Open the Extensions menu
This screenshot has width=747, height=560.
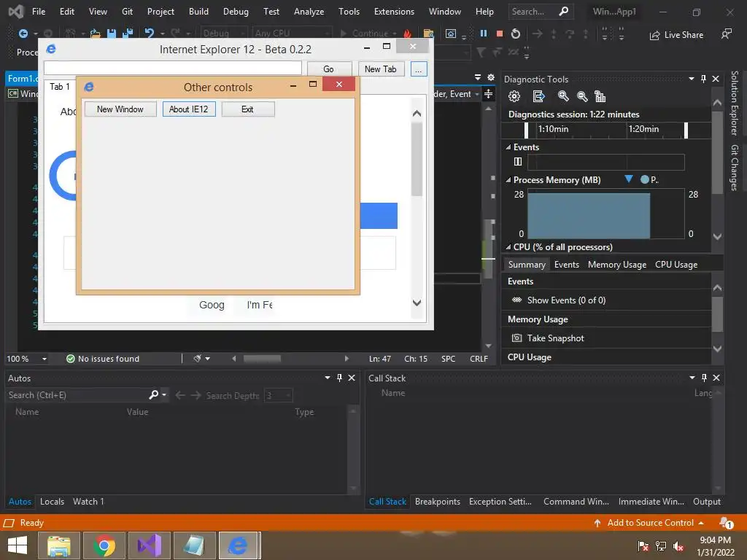point(394,12)
